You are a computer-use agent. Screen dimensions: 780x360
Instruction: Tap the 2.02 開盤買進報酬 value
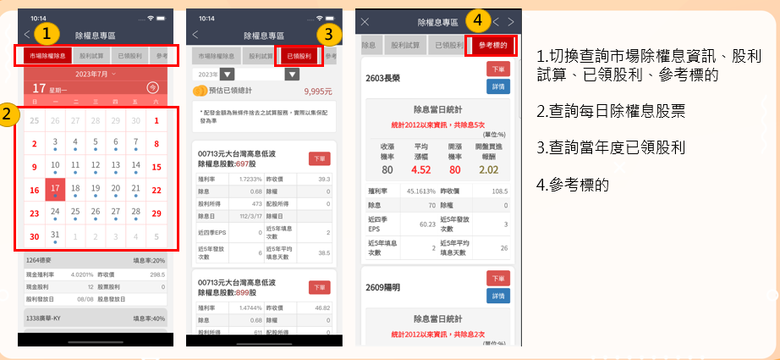[x=488, y=170]
